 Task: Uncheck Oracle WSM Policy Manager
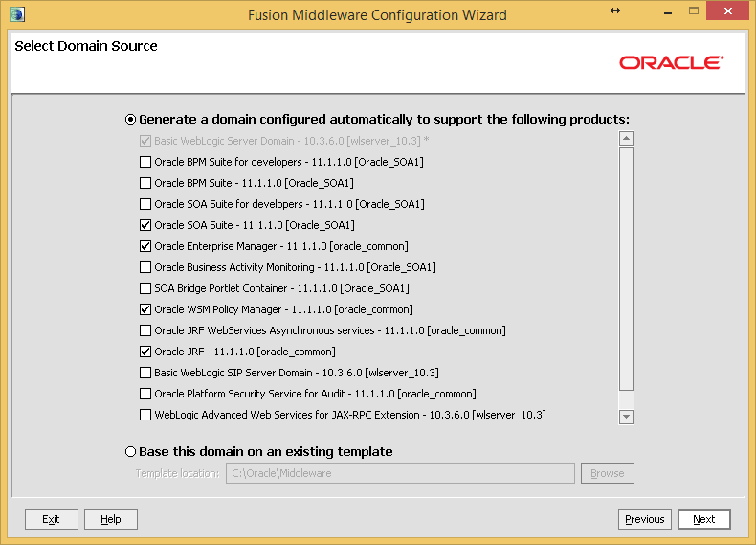(145, 309)
